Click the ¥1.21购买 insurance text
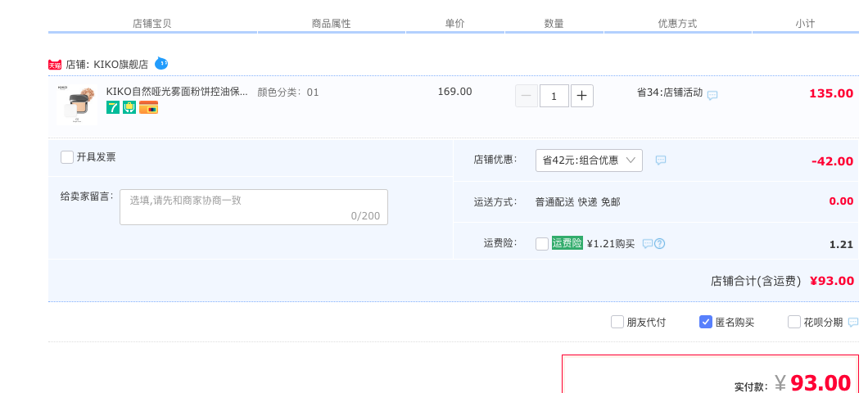The width and height of the screenshot is (868, 393). pyautogui.click(x=611, y=243)
